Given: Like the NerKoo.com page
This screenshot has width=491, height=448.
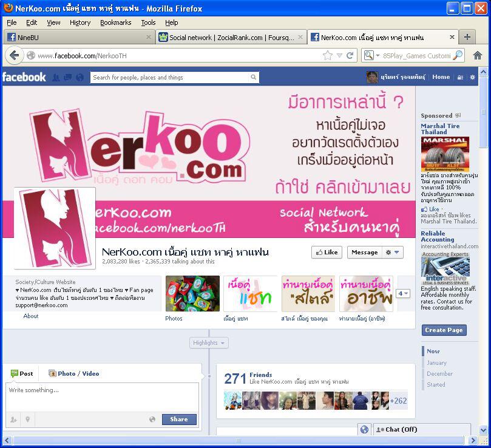Looking at the screenshot, I should tap(327, 253).
